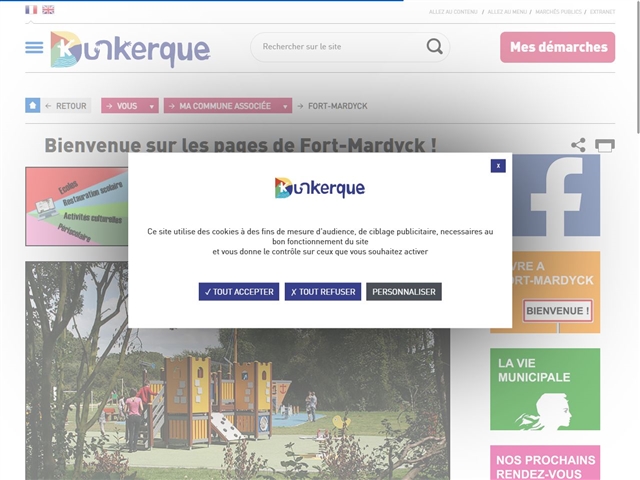640x480 pixels.
Task: Expand the VOUS dropdown arrow
Action: pos(152,107)
